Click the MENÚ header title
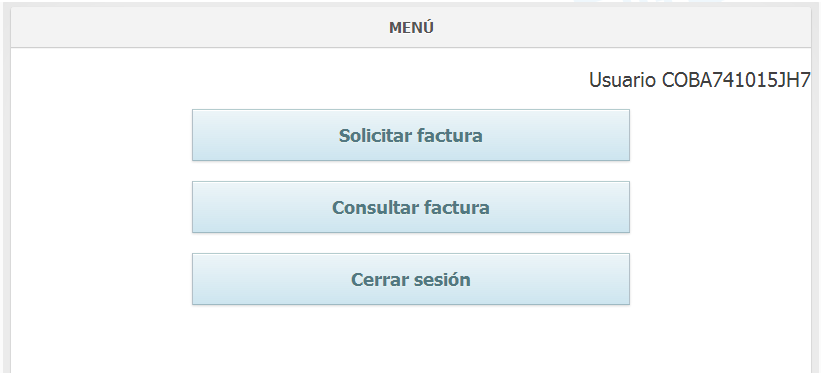This screenshot has width=821, height=373. click(x=411, y=28)
